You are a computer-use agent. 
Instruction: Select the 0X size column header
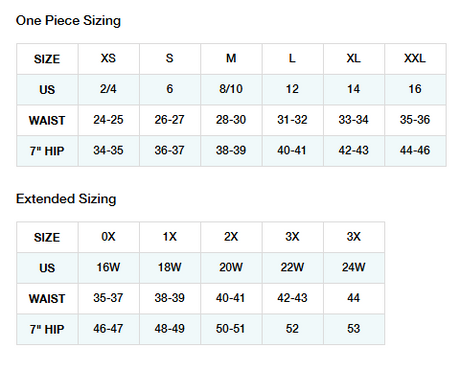point(109,237)
